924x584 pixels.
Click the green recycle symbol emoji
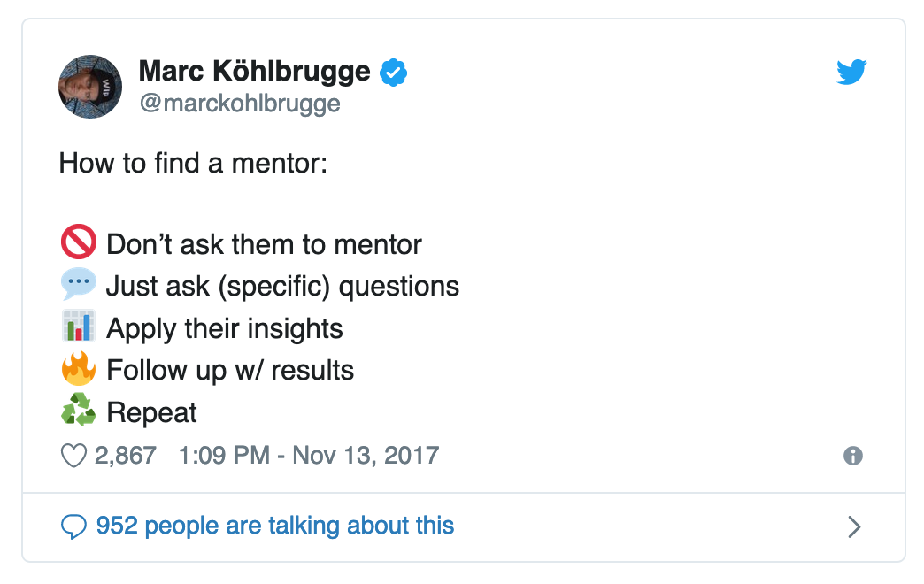point(78,411)
